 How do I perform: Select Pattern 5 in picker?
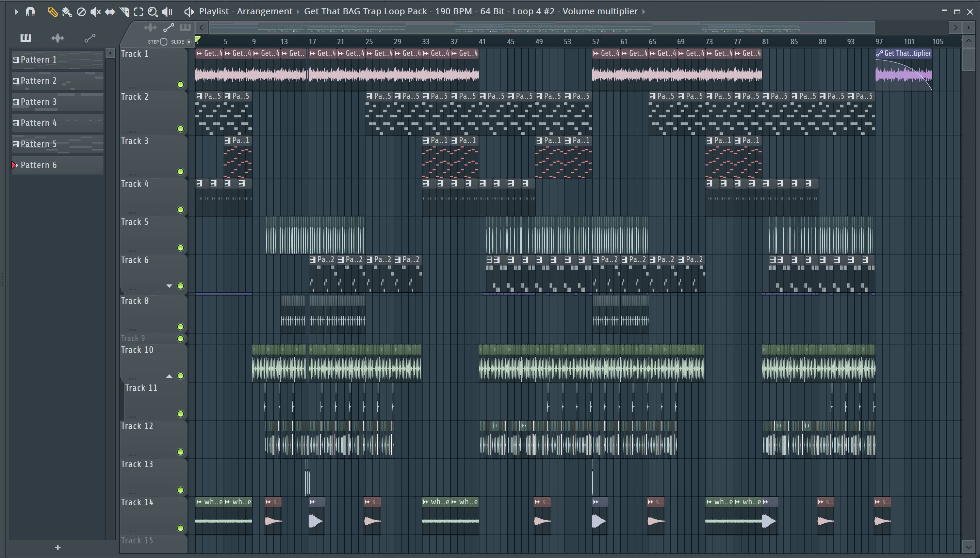point(58,144)
